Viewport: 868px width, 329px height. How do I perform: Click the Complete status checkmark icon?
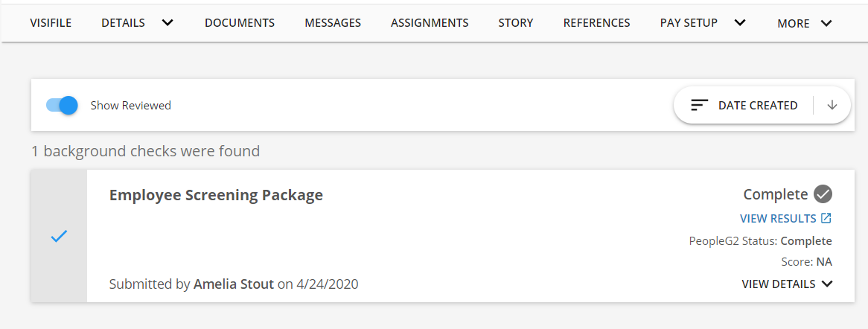coord(823,194)
